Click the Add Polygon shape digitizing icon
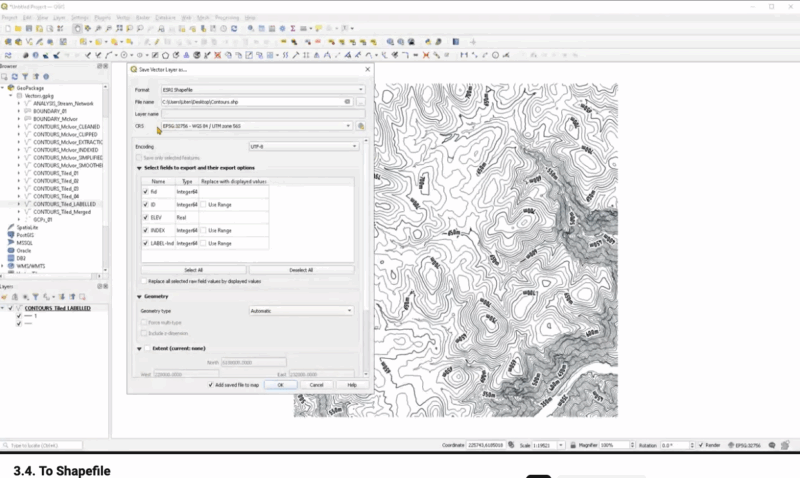800x478 pixels. [x=165, y=55]
